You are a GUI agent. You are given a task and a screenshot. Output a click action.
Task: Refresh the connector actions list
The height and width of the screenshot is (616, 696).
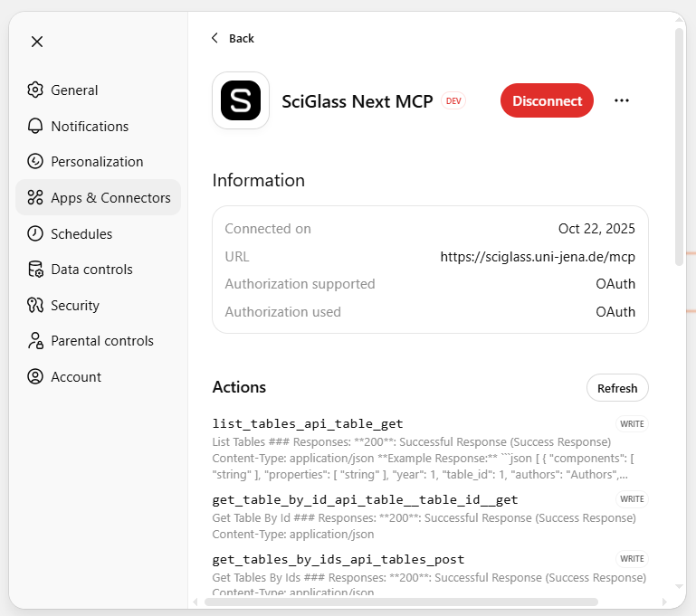pos(617,388)
